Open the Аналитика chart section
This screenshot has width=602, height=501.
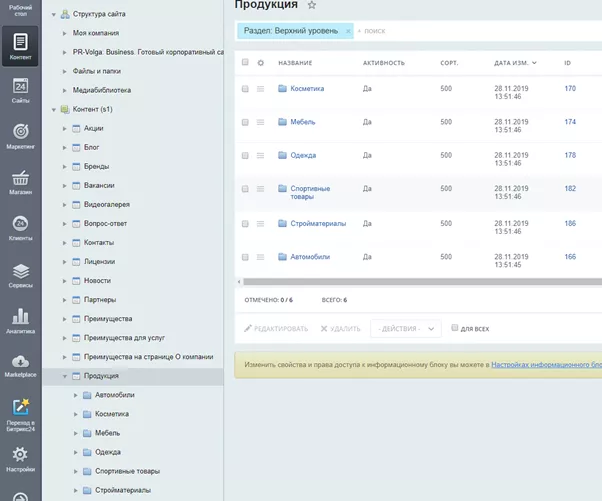(20, 321)
